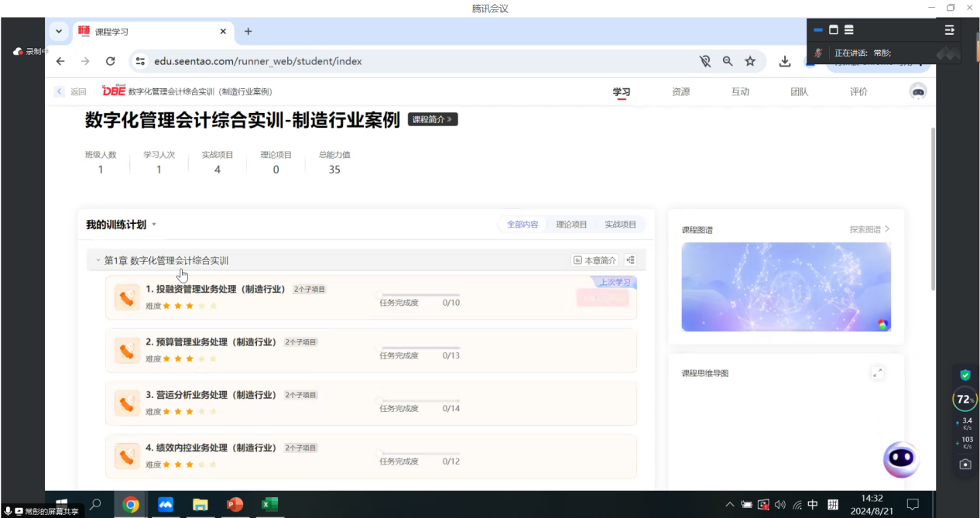
Task: Click the expand icon on 课程思维导图 panel
Action: 878,372
